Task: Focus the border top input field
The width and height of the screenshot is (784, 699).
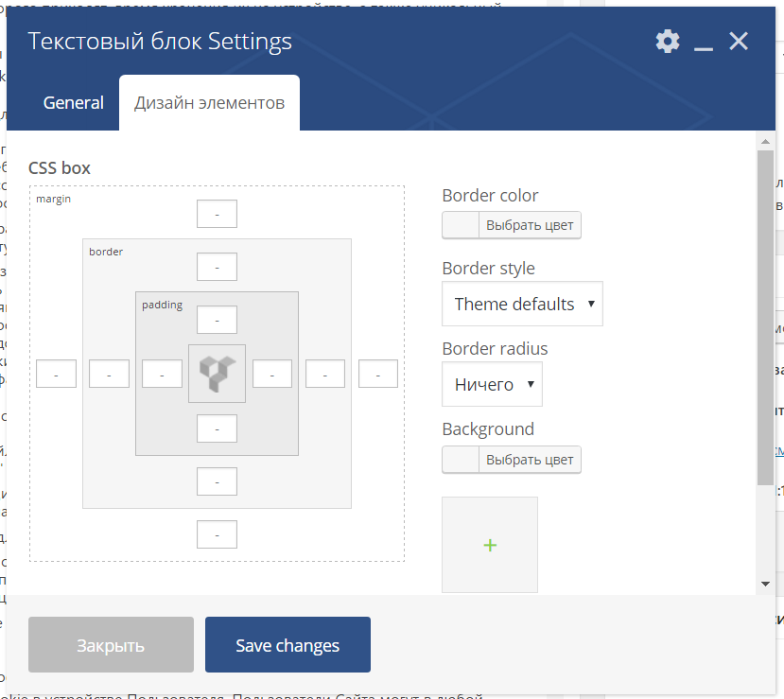Action: click(217, 268)
